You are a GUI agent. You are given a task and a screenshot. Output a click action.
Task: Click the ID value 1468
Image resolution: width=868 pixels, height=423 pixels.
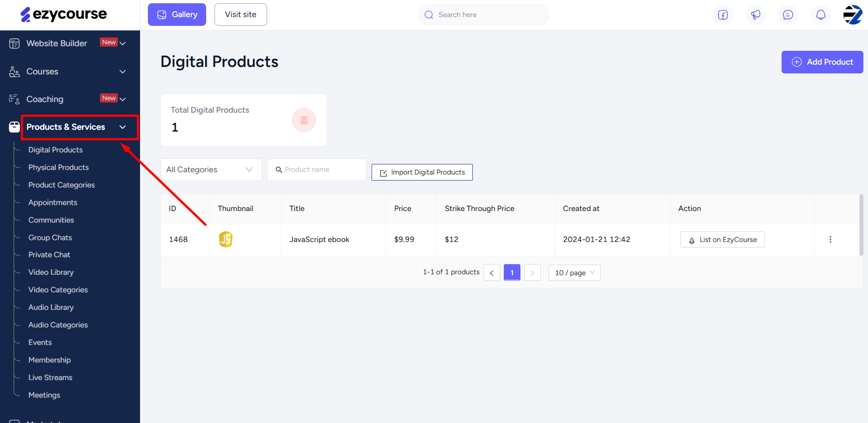pos(178,239)
